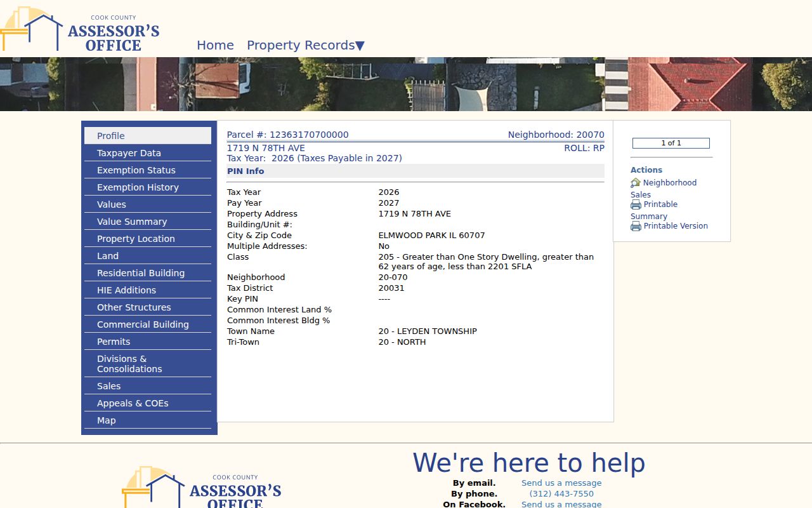Screen dimensions: 812x508
Task: Open the Property Records dropdown menu
Action: (x=306, y=45)
